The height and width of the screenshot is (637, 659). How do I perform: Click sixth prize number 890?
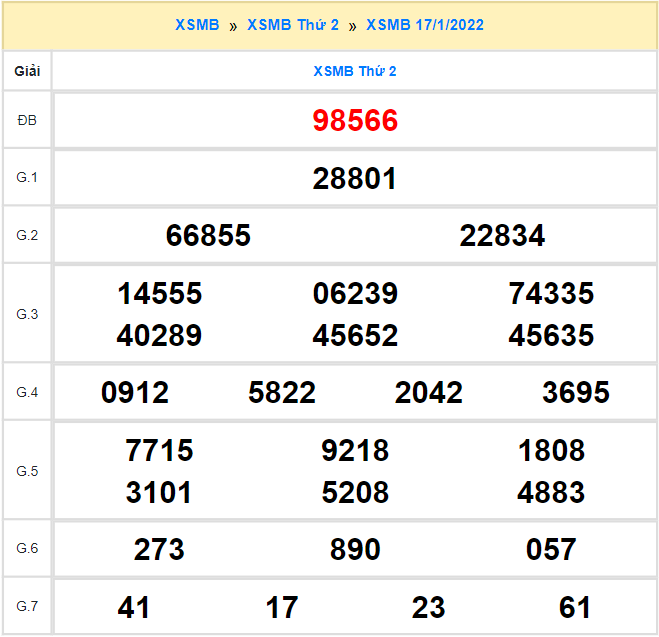355,549
